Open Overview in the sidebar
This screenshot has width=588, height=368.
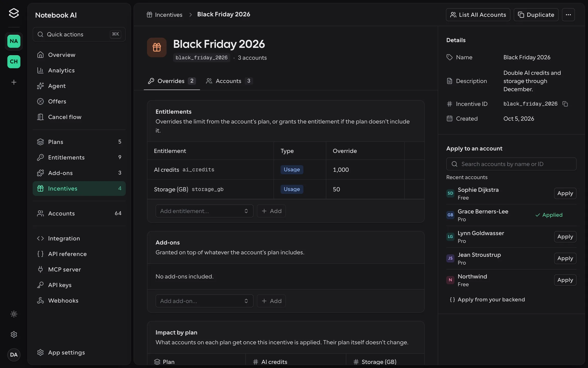tap(79, 55)
